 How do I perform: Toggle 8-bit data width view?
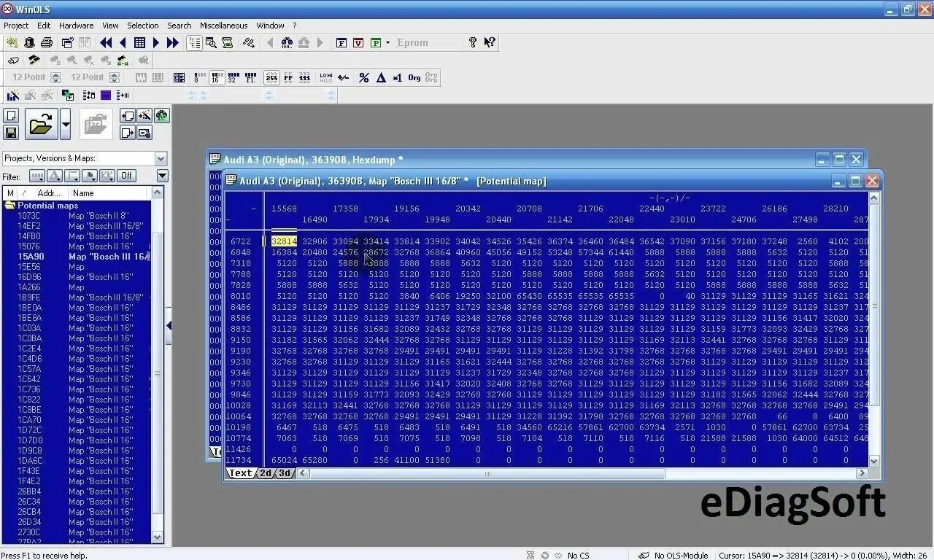(x=199, y=78)
